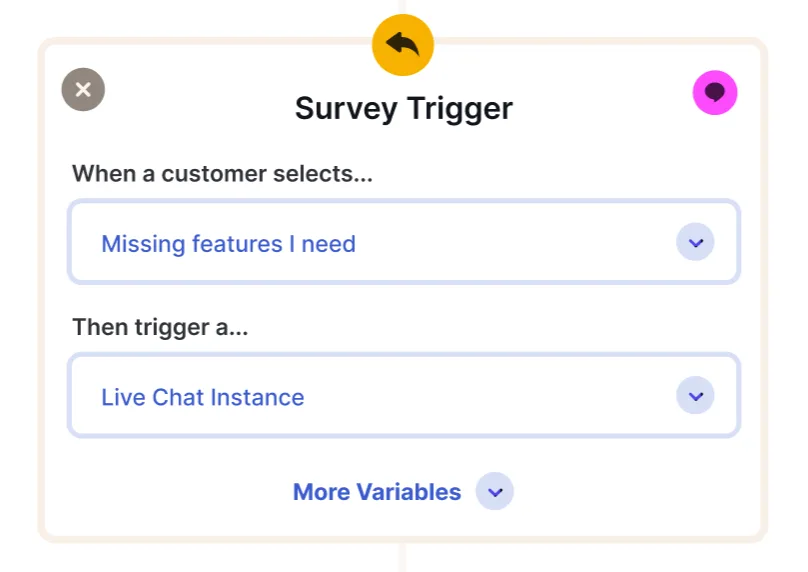Open the 'Live Chat Instance' dropdown chevron

tap(695, 396)
